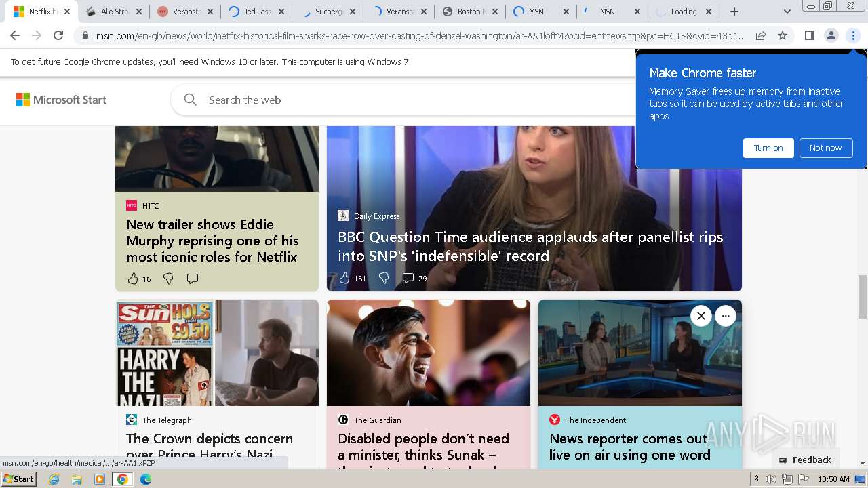Bookmark this page with the star icon

[783, 35]
